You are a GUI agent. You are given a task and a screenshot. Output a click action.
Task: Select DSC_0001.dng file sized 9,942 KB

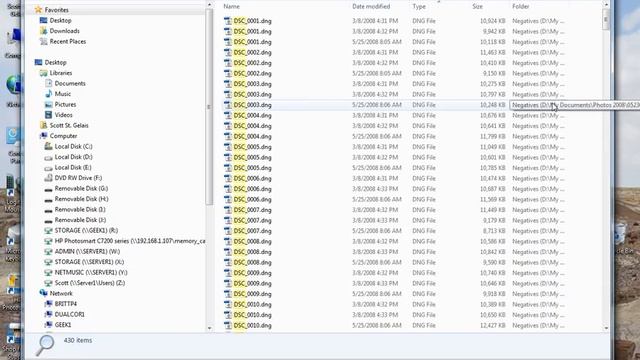click(x=253, y=31)
